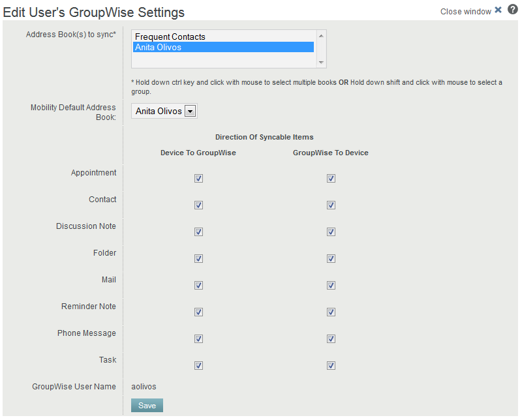Uncheck Appointment Device To GroupWise checkbox
The width and height of the screenshot is (520, 420).
pos(198,178)
